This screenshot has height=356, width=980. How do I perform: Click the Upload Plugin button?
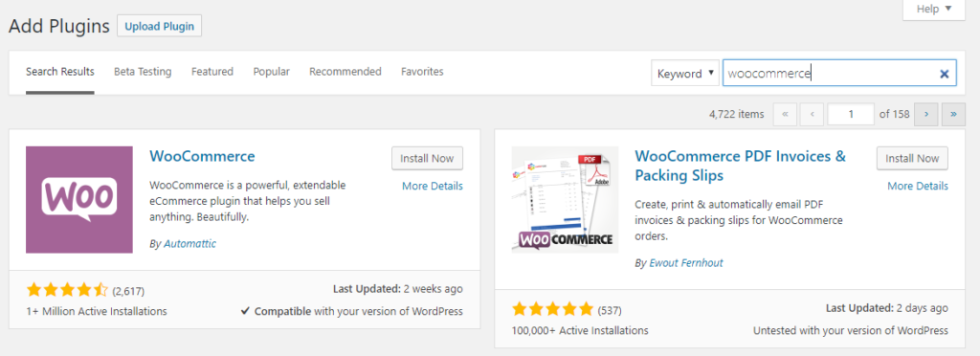click(160, 26)
